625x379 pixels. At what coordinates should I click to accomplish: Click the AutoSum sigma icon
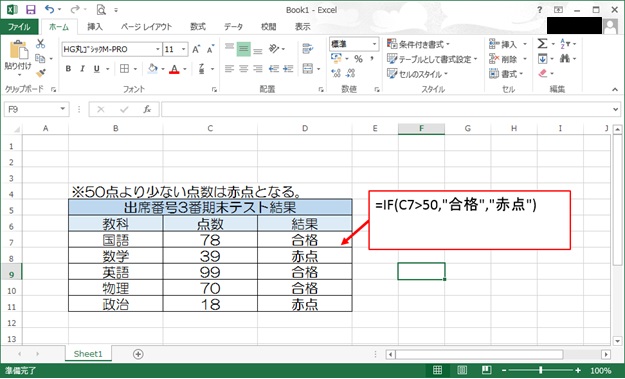coord(542,43)
